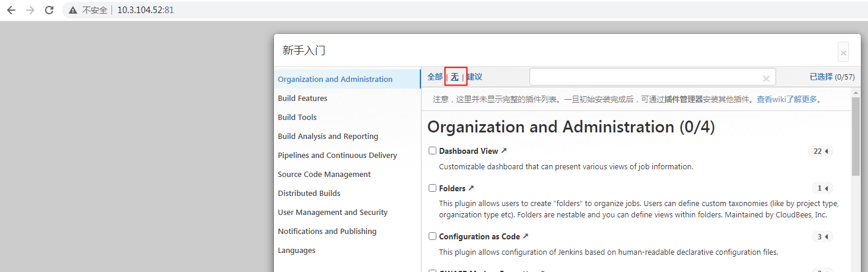Expand Configuration as Code dependencies badge
Image resolution: width=868 pixels, height=272 pixels.
[822, 237]
